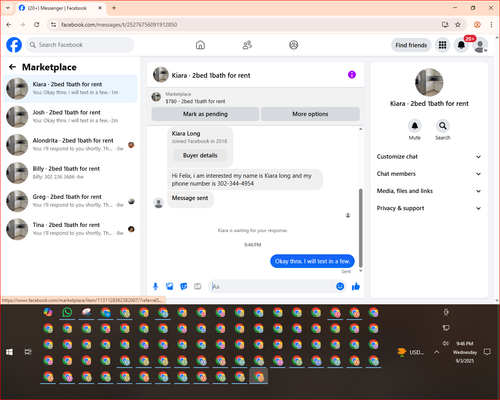Attach a photo file icon
Image resolution: width=500 pixels, height=400 pixels.
170,286
